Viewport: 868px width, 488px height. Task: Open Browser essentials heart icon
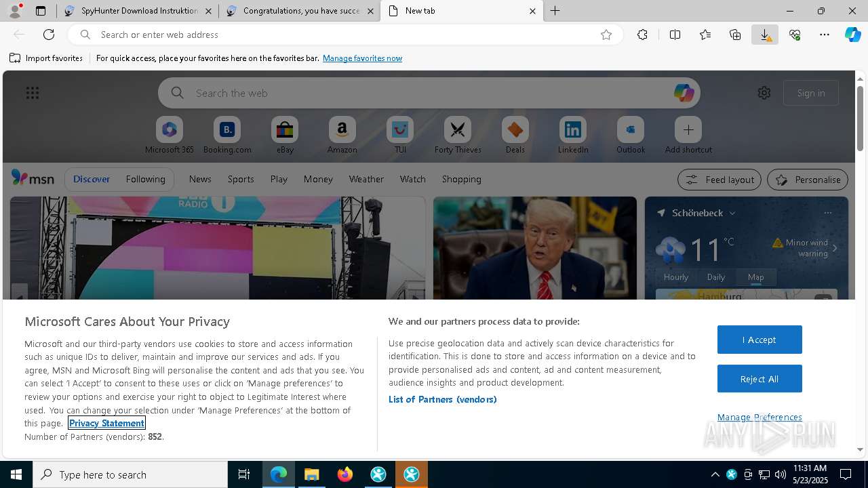(795, 35)
